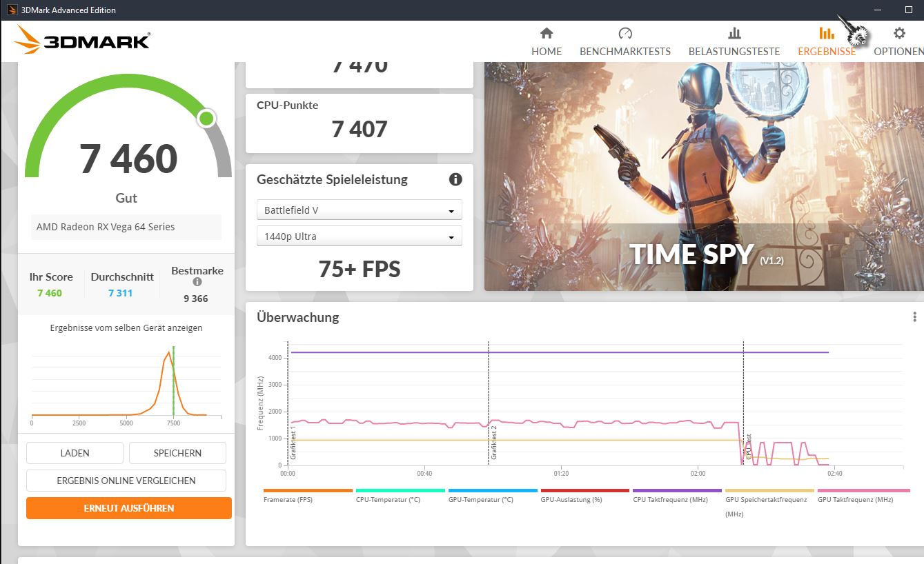The width and height of the screenshot is (924, 564).
Task: Click the CPU test marker line in chart
Action: [x=743, y=403]
